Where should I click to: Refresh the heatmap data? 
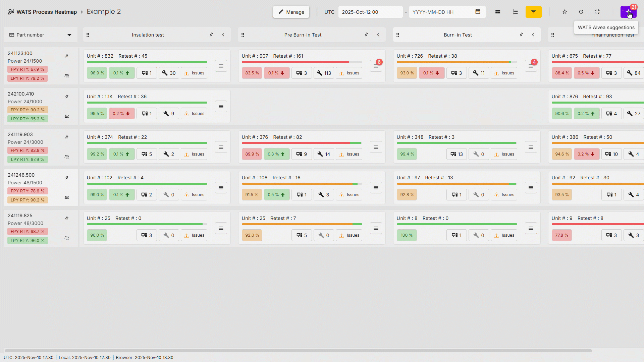click(581, 12)
